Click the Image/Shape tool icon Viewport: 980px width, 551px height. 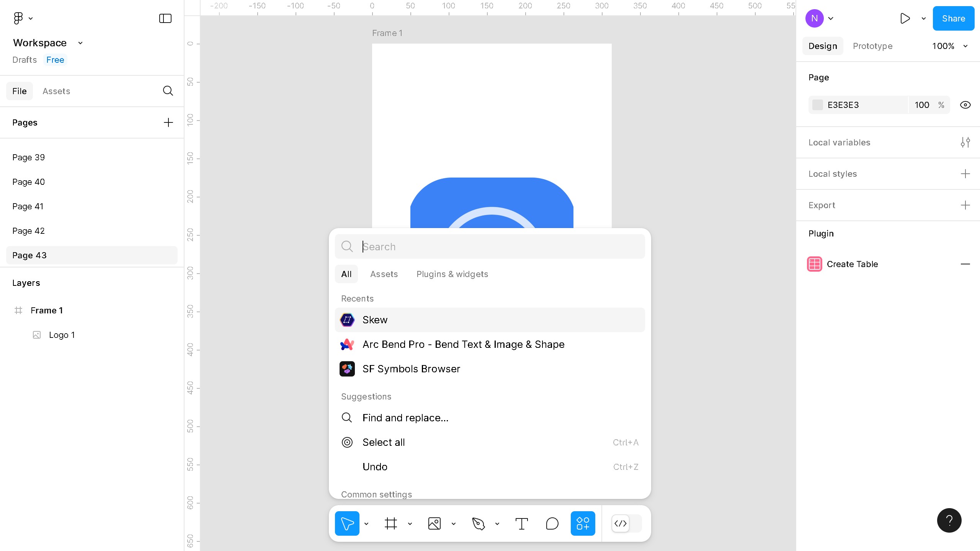pyautogui.click(x=434, y=523)
